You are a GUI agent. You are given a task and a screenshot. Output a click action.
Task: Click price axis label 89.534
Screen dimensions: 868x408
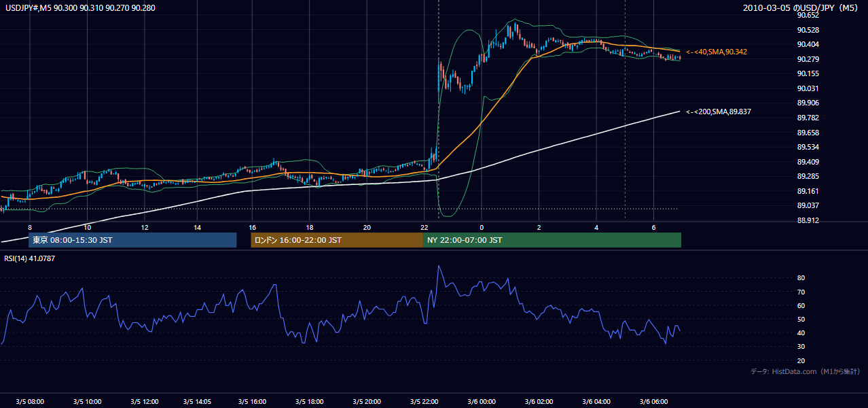(808, 147)
